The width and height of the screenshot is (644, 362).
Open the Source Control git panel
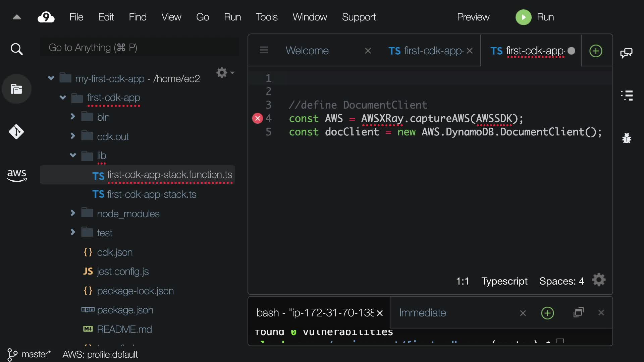tap(16, 132)
